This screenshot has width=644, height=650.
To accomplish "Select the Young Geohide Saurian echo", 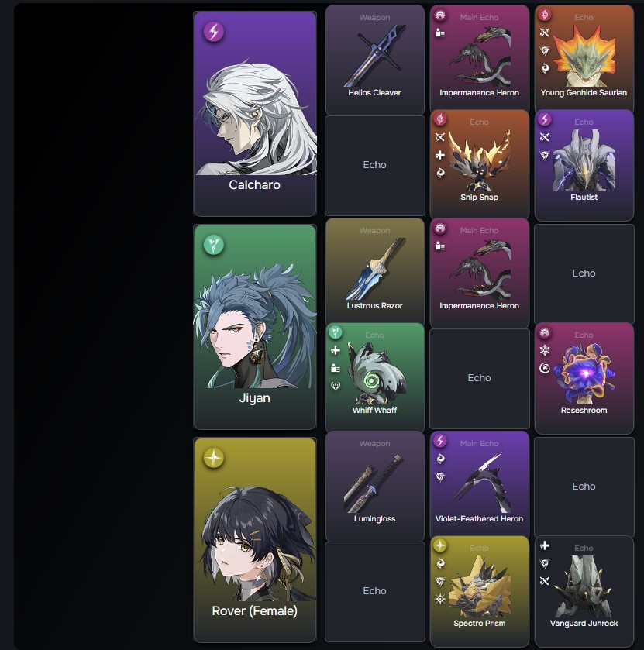I will [584, 60].
